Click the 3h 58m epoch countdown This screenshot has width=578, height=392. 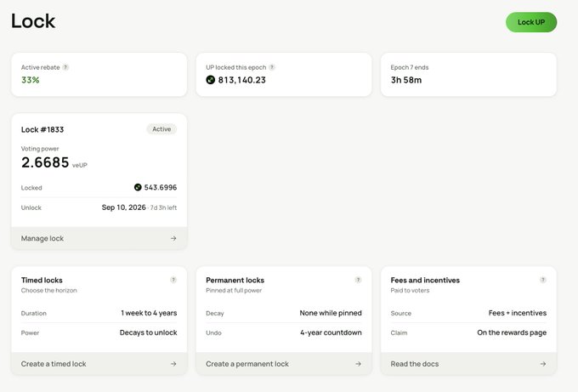click(x=406, y=80)
